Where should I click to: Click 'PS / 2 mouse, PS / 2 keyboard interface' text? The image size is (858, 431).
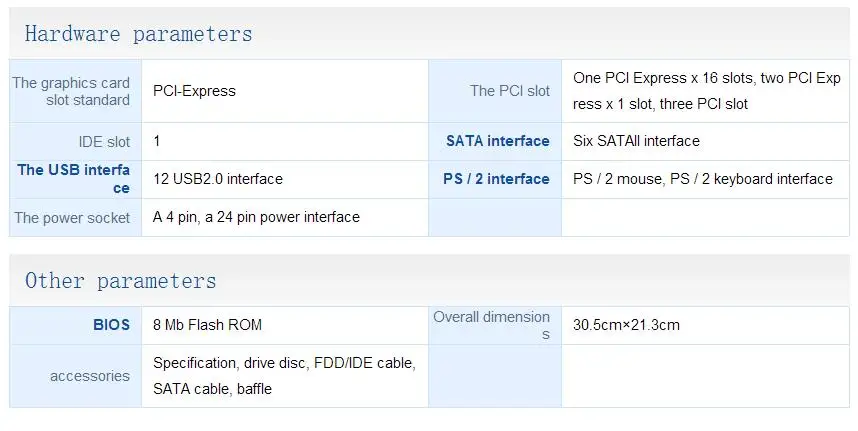(x=702, y=179)
